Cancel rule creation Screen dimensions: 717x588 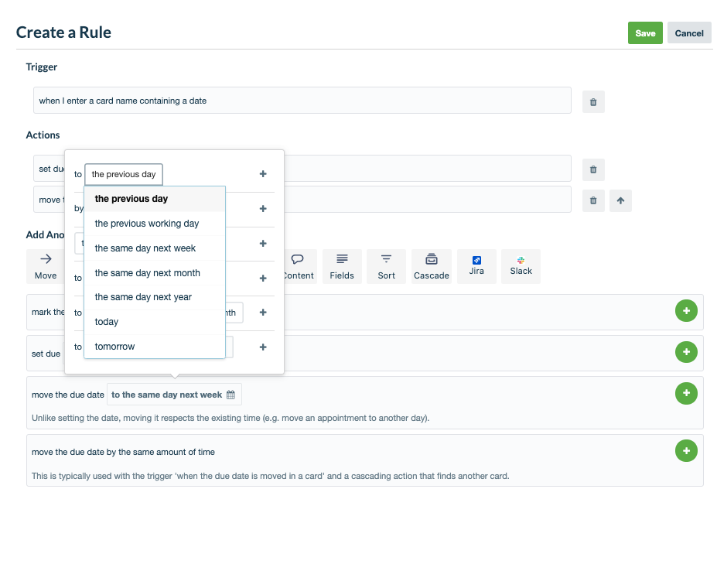click(689, 33)
